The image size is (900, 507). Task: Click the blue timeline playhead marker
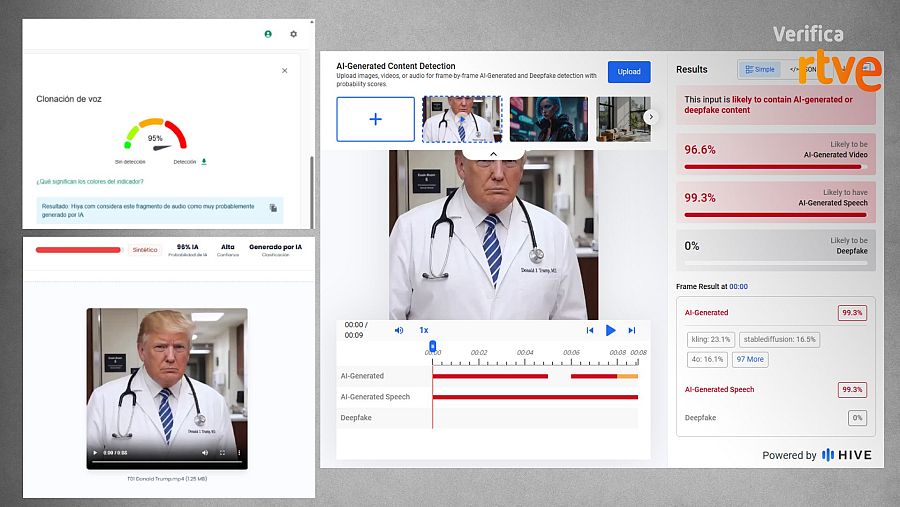pyautogui.click(x=433, y=346)
